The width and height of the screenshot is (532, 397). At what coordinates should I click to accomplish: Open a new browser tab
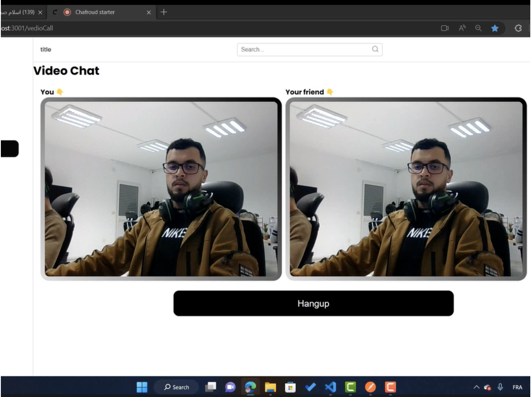[x=164, y=12]
